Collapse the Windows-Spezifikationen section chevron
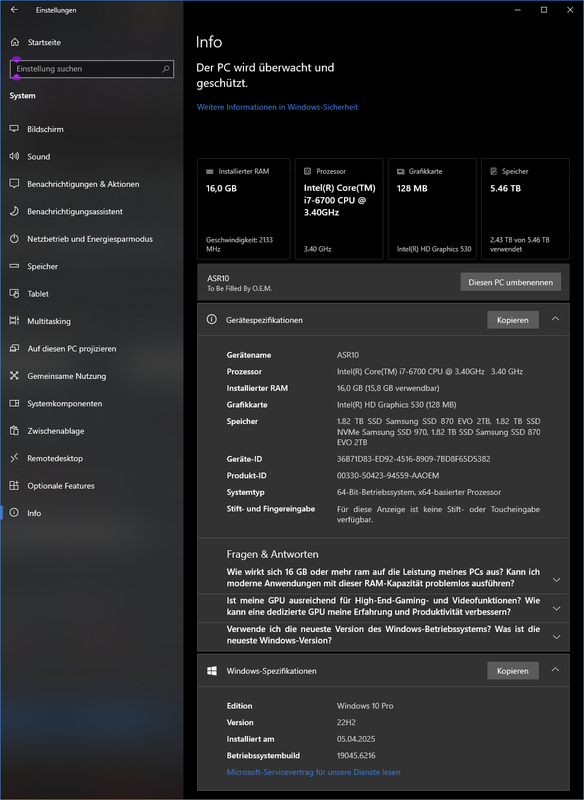Image resolution: width=584 pixels, height=800 pixels. point(555,669)
